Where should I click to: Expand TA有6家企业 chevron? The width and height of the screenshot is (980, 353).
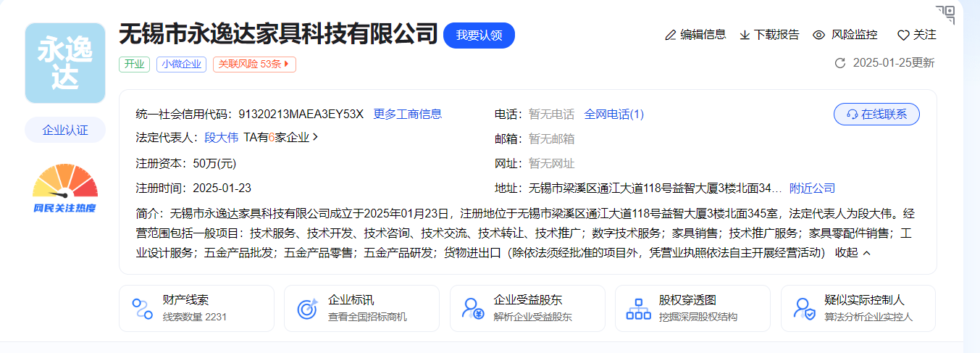[x=314, y=136]
